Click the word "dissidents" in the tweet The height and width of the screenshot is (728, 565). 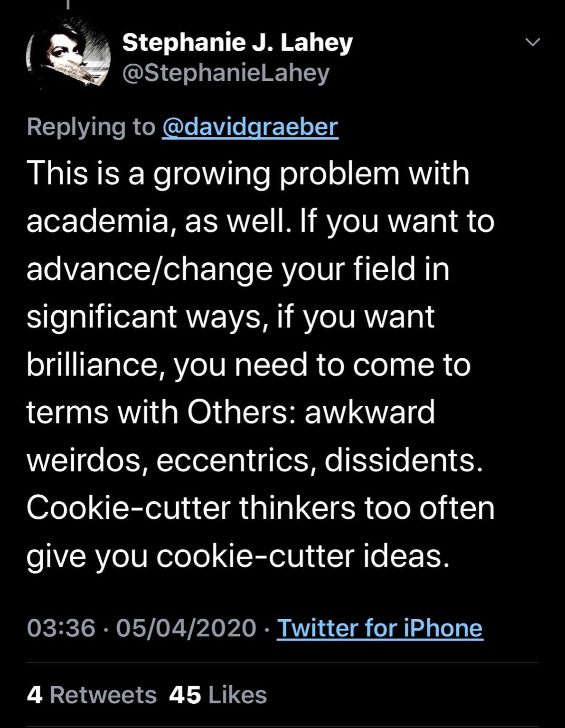(x=400, y=460)
